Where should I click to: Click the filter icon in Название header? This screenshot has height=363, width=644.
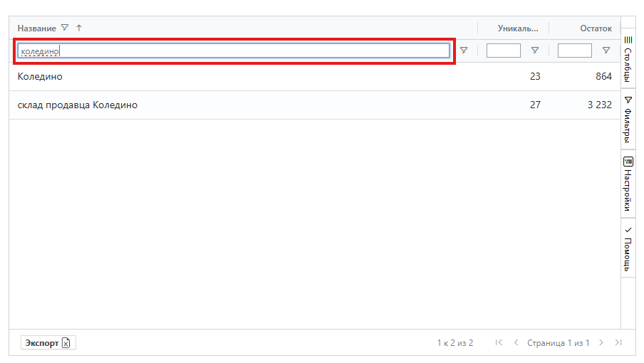[x=65, y=28]
